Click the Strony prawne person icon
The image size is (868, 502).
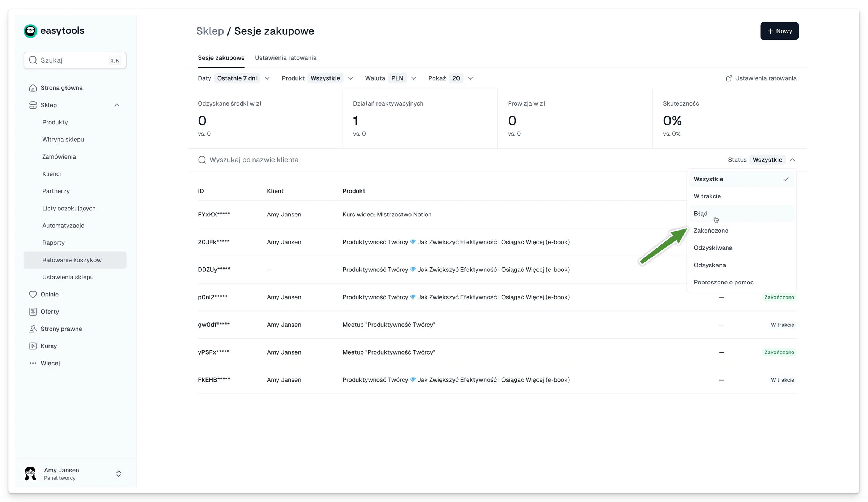click(33, 329)
